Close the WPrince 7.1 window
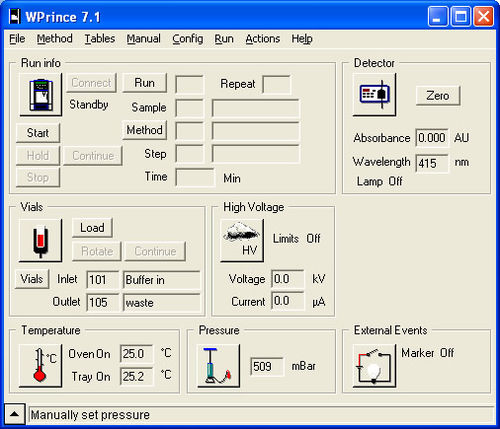Image resolution: width=500 pixels, height=429 pixels. 483,16
